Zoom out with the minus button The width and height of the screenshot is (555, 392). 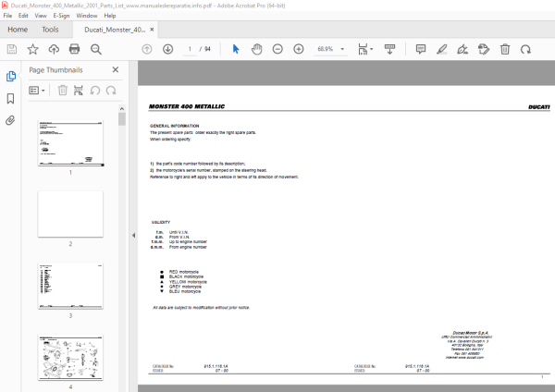pyautogui.click(x=277, y=49)
